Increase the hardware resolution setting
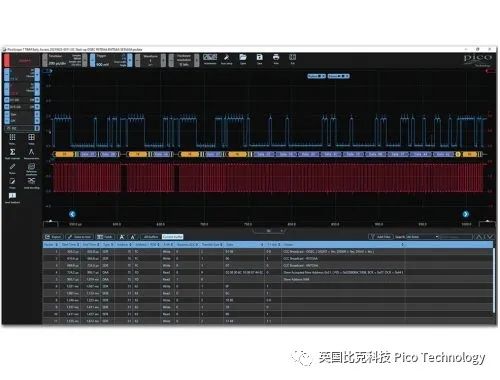This screenshot has height=380, width=500. [197, 60]
